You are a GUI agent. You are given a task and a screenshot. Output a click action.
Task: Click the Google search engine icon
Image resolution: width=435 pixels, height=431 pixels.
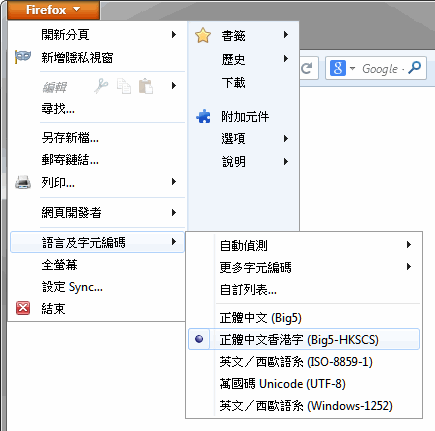point(337,68)
